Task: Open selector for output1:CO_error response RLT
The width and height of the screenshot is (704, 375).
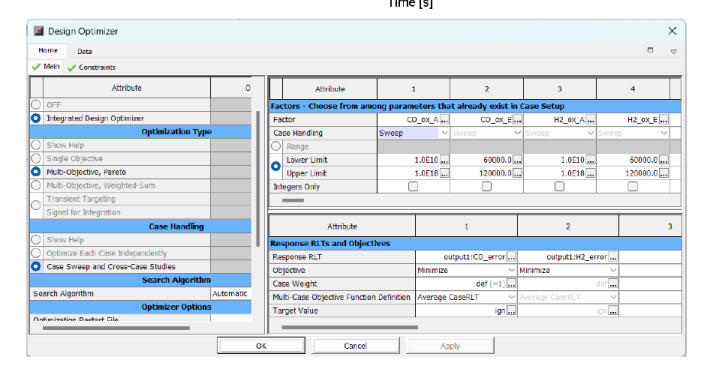Action: click(511, 257)
